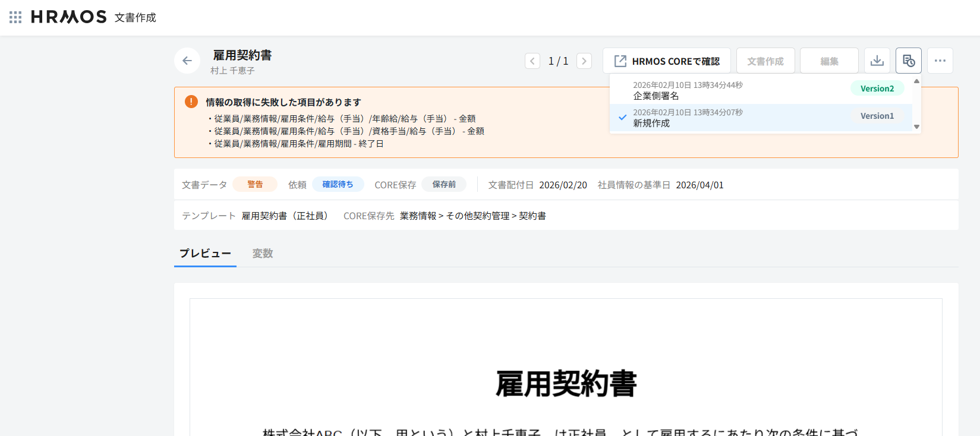Toggle the version history icon
Image resolution: width=980 pixels, height=436 pixels.
(x=908, y=61)
